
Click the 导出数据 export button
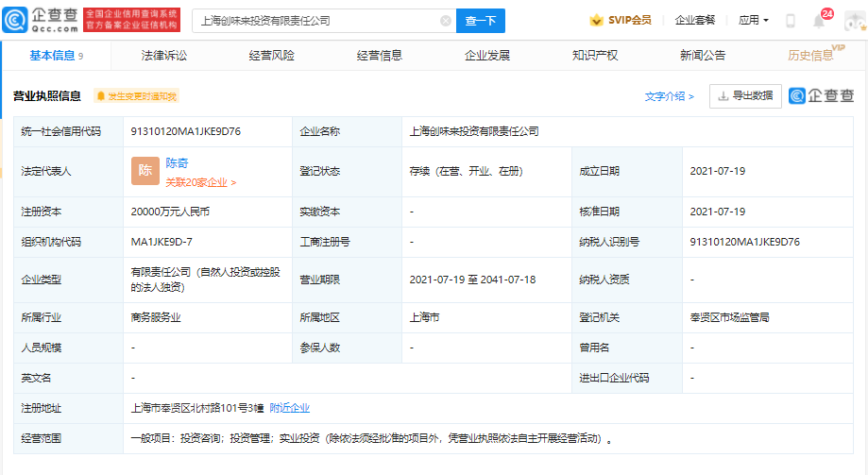tap(745, 96)
